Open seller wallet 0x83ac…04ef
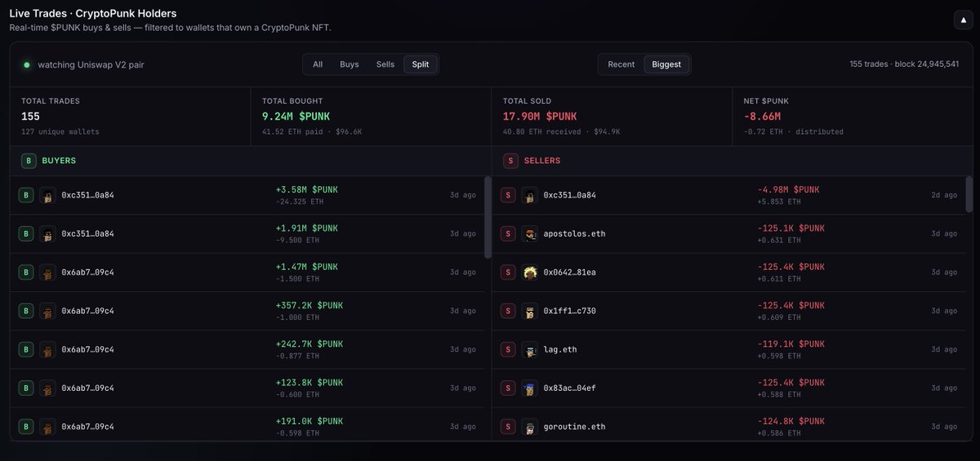Viewport: 980px width, 461px height. point(569,388)
